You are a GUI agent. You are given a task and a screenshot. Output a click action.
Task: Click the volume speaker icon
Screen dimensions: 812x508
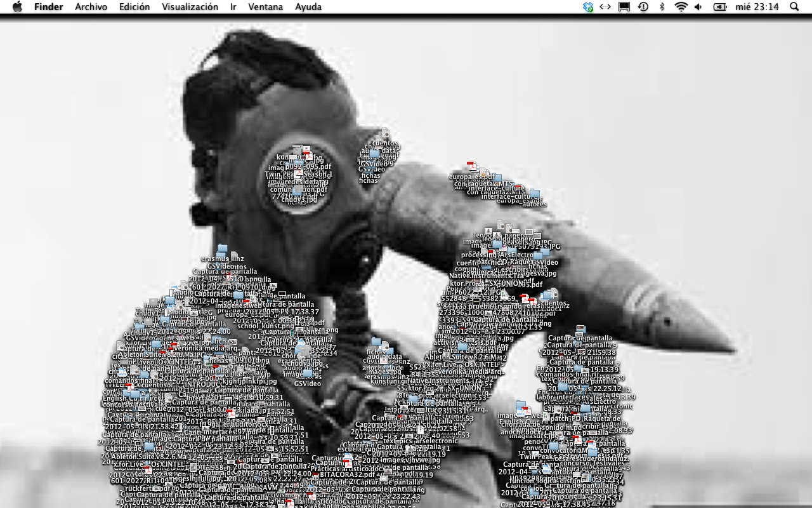click(698, 7)
